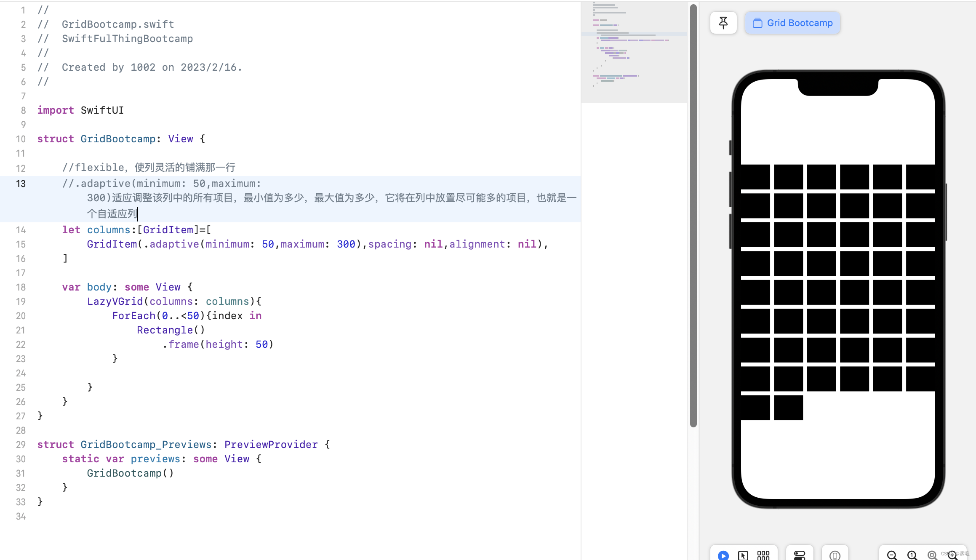976x560 pixels.
Task: Click the GridBootcamp_Previews struct name
Action: (x=146, y=445)
